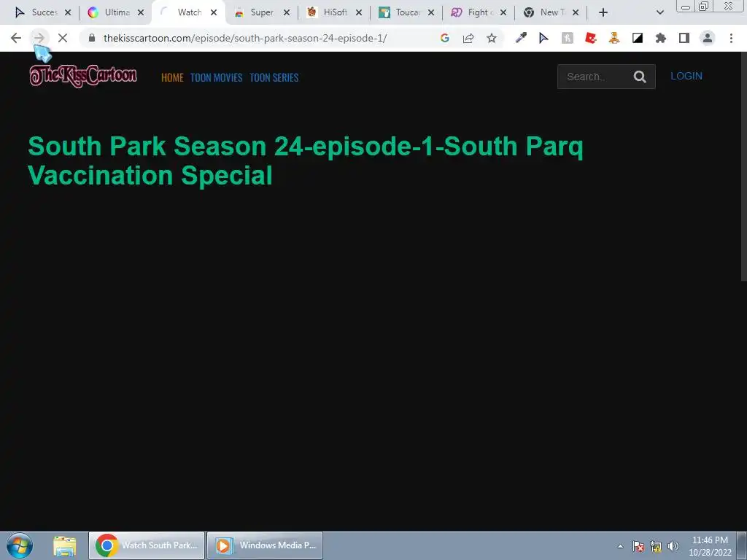Screen dimensions: 747x560
Task: Bookmark this page with star
Action: (x=492, y=38)
